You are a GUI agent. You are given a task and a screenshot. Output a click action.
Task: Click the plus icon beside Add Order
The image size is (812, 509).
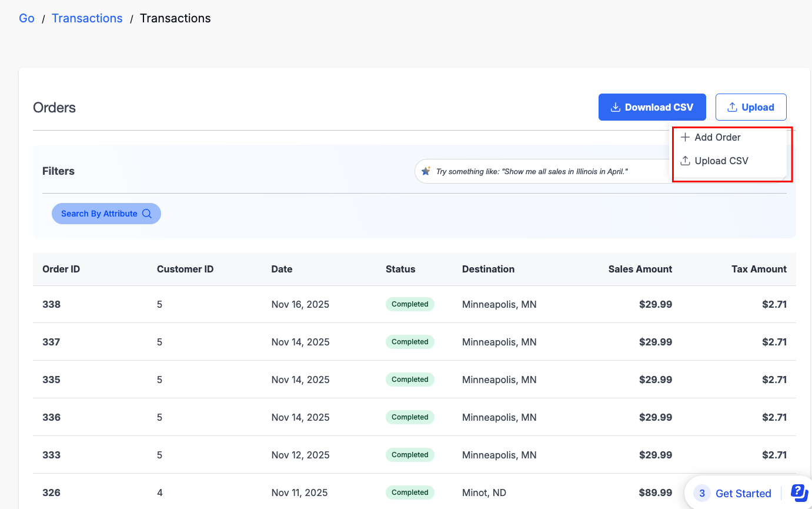tap(685, 137)
